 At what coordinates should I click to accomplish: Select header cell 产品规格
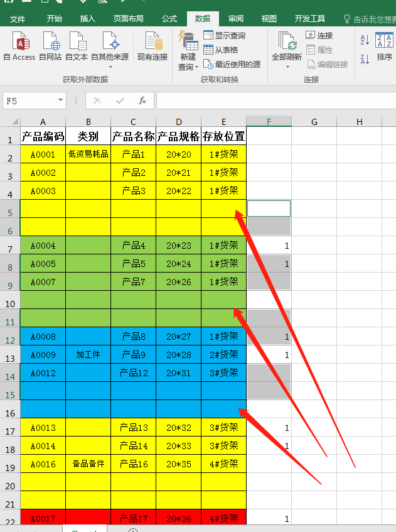coord(179,136)
